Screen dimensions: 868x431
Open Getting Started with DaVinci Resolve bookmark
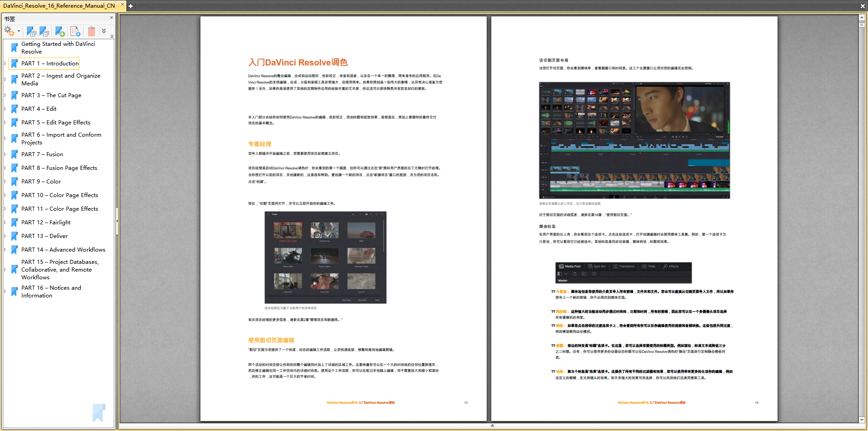pyautogui.click(x=58, y=48)
